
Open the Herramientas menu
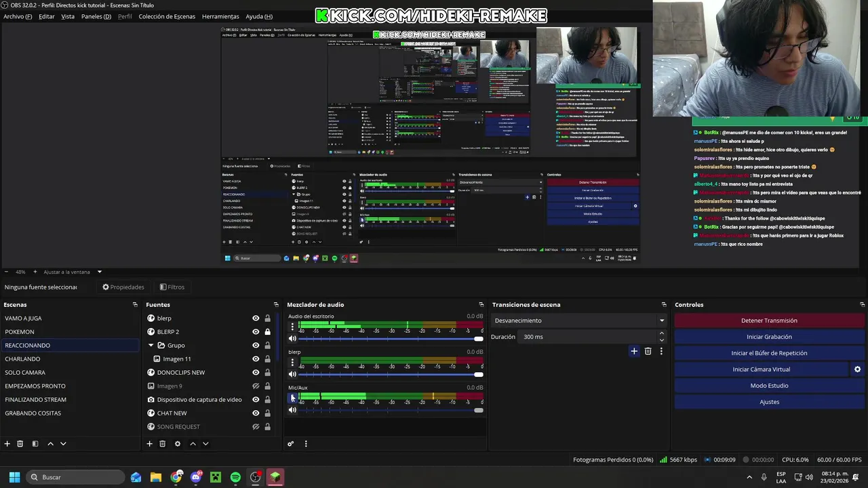(220, 16)
